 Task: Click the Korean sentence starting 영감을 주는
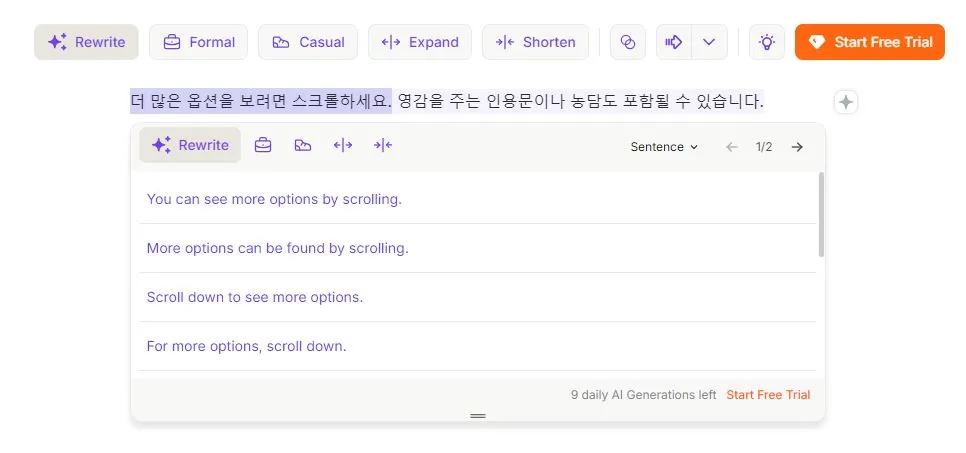(x=580, y=100)
